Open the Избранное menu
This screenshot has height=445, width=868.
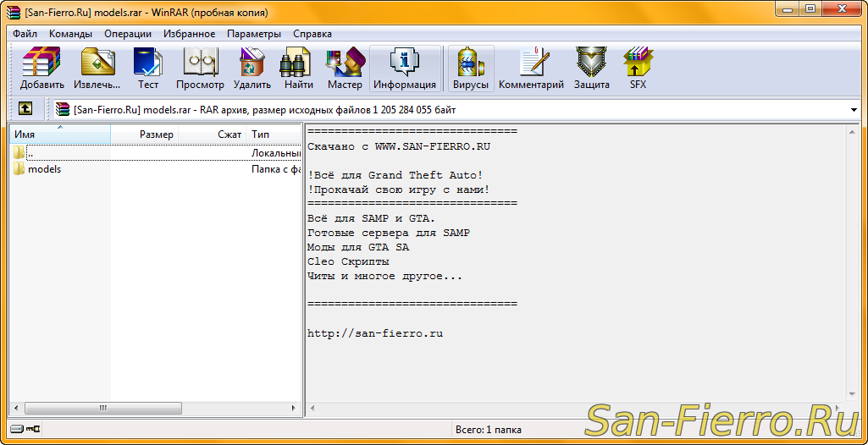pyautogui.click(x=189, y=34)
